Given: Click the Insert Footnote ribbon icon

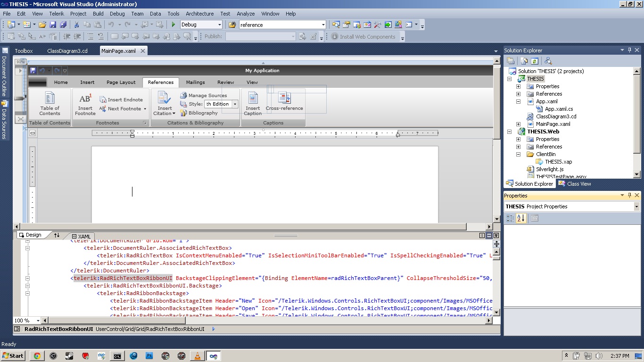Looking at the screenshot, I should tap(85, 99).
